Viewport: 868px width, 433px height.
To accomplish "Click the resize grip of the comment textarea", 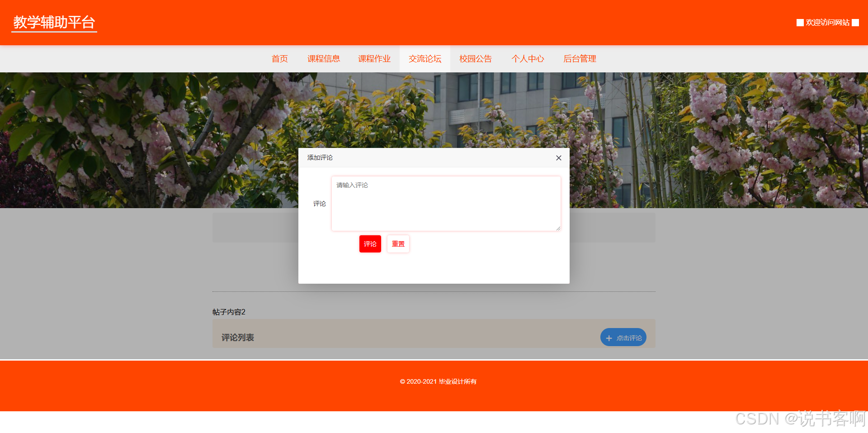I will tap(558, 228).
